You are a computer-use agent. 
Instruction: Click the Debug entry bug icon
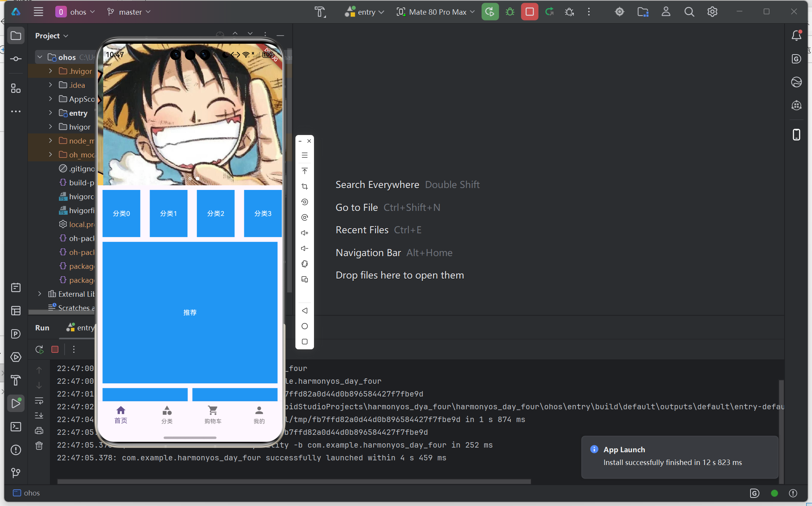point(510,12)
